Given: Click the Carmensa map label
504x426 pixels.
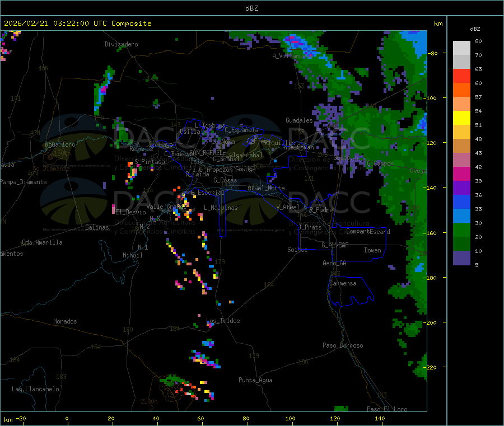Looking at the screenshot, I should [343, 283].
